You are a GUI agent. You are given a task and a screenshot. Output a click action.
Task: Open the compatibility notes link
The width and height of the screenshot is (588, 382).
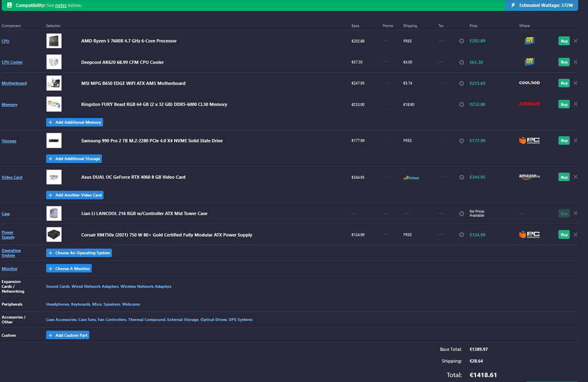click(61, 5)
